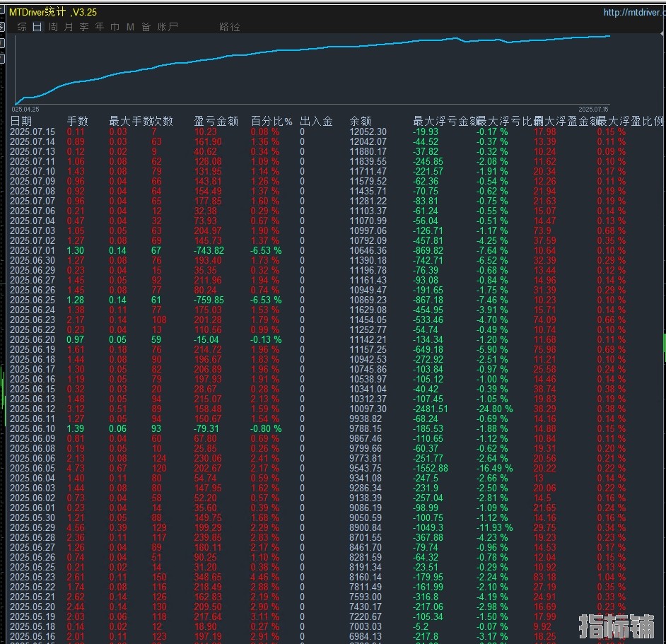Click loss amount -743.82

(x=209, y=251)
